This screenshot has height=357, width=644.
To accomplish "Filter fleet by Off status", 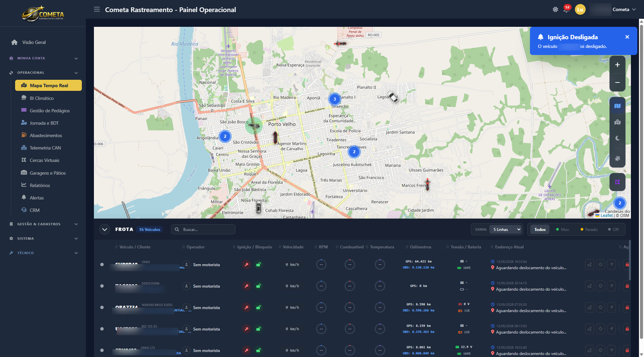I will 613,230.
